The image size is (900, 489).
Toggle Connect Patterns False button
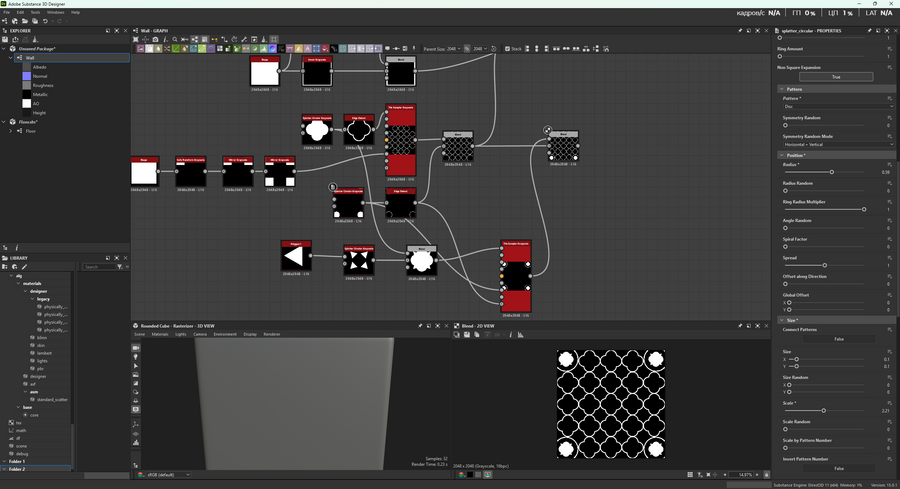[x=838, y=339]
